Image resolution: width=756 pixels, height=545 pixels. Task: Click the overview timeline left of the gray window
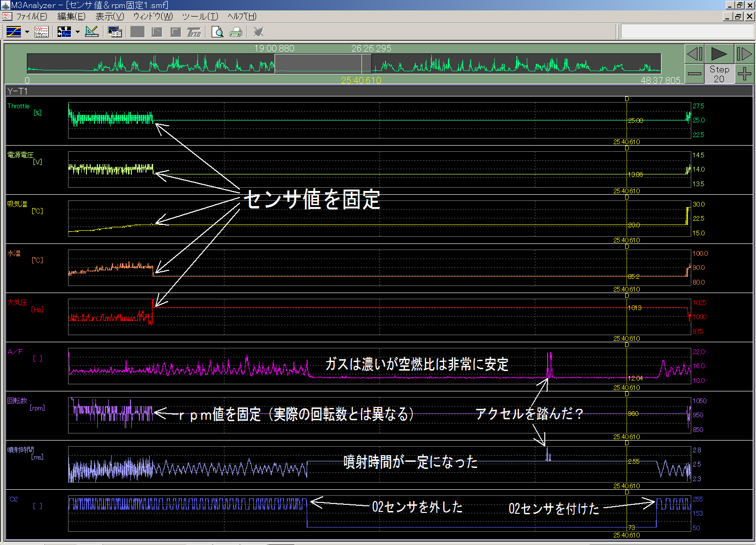coord(151,63)
